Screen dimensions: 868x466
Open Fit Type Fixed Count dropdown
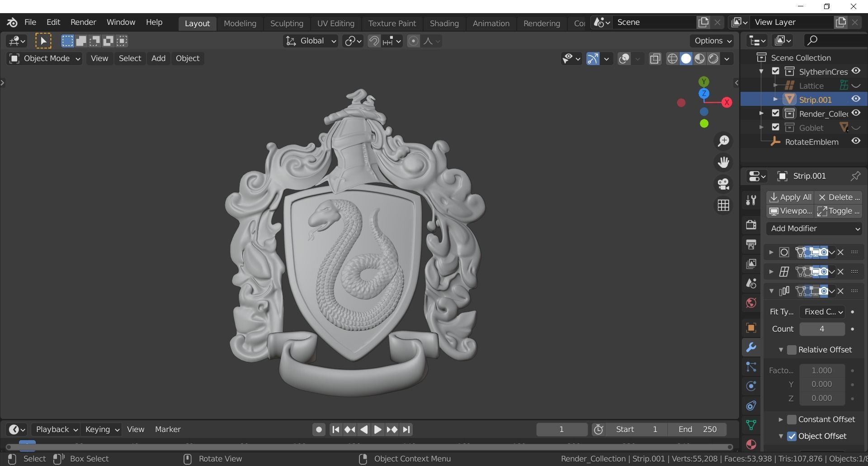822,312
